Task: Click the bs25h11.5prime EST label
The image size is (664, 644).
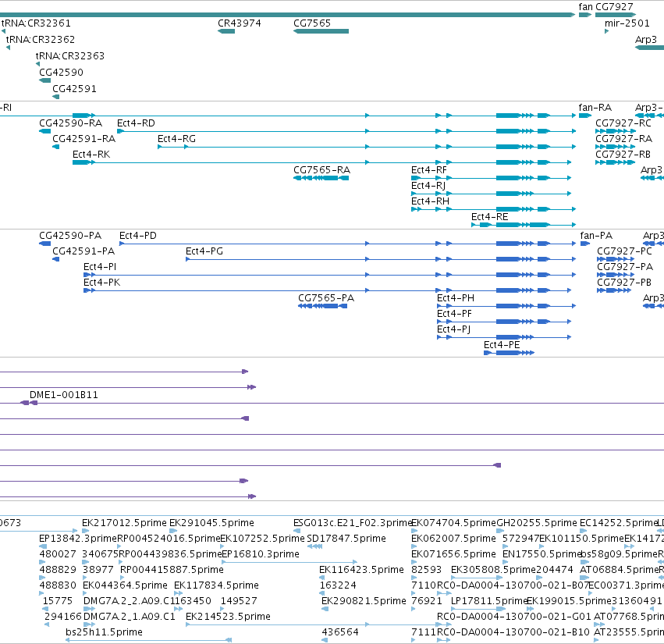Action: (x=105, y=632)
